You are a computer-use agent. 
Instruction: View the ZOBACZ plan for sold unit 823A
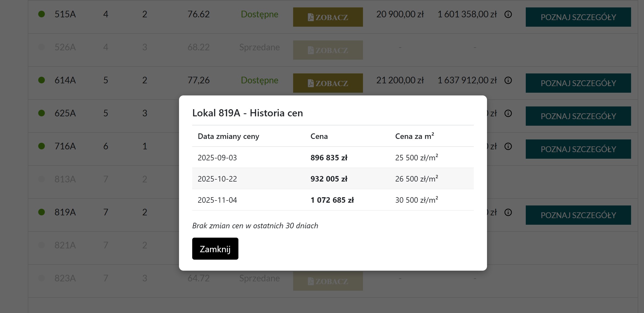(328, 281)
